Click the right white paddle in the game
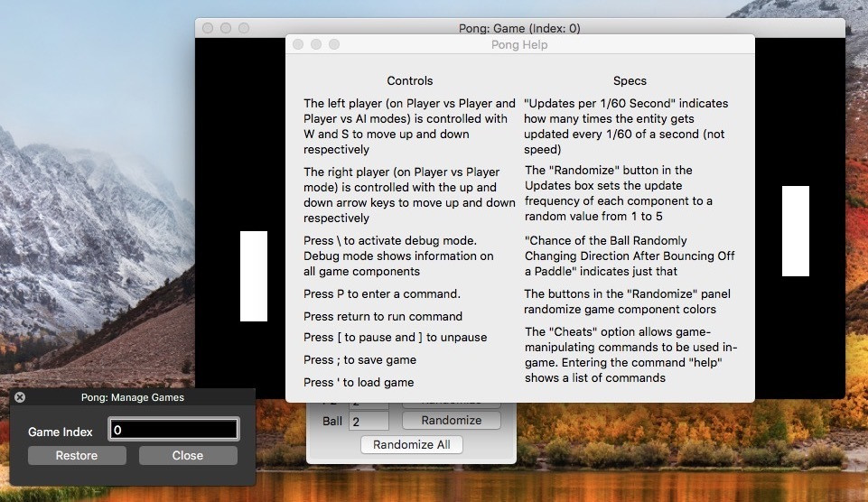Viewport: 868px width, 502px height. coord(796,231)
